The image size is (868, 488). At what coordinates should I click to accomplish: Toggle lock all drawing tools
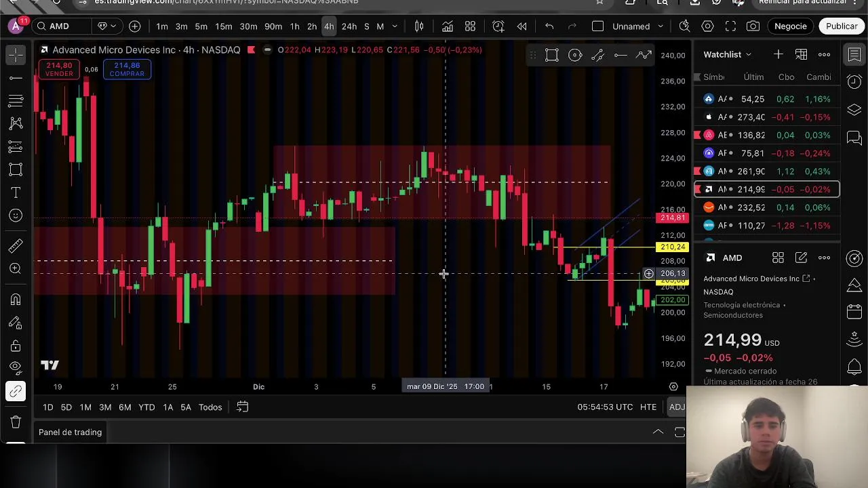pyautogui.click(x=16, y=346)
